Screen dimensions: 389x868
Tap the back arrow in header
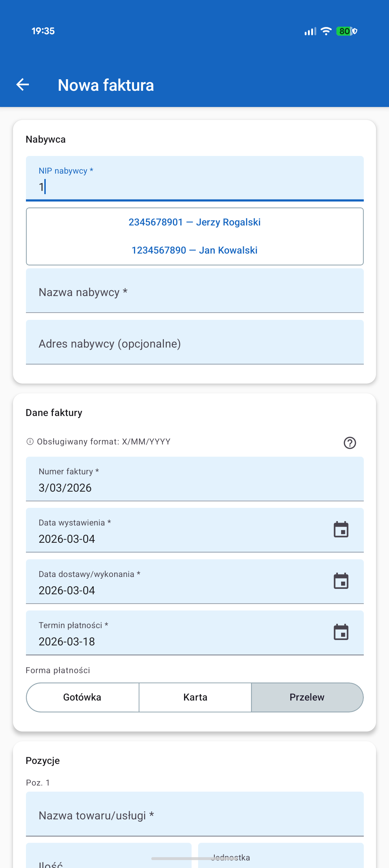tap(23, 85)
